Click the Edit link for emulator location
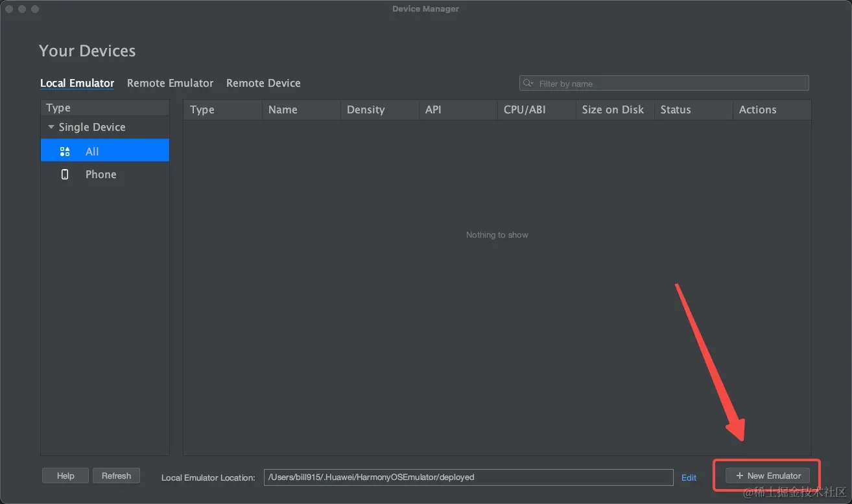The image size is (852, 504). pyautogui.click(x=689, y=477)
